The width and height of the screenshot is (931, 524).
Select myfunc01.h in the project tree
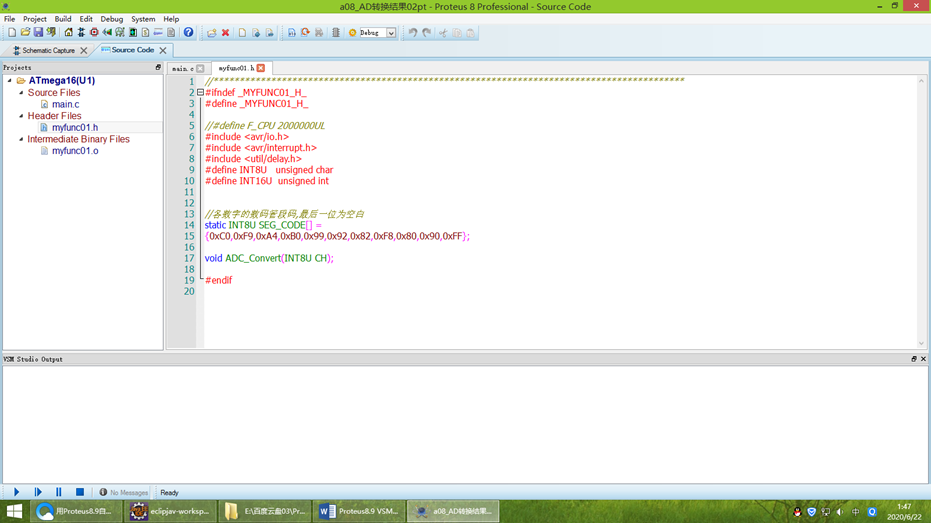pos(75,127)
